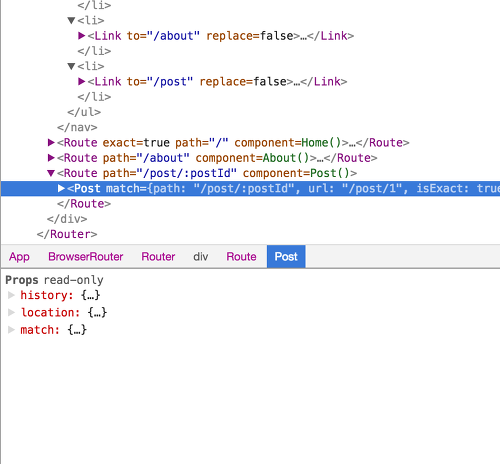Collapse the Route path="/post/:postId" node
Image resolution: width=500 pixels, height=464 pixels.
[51, 173]
